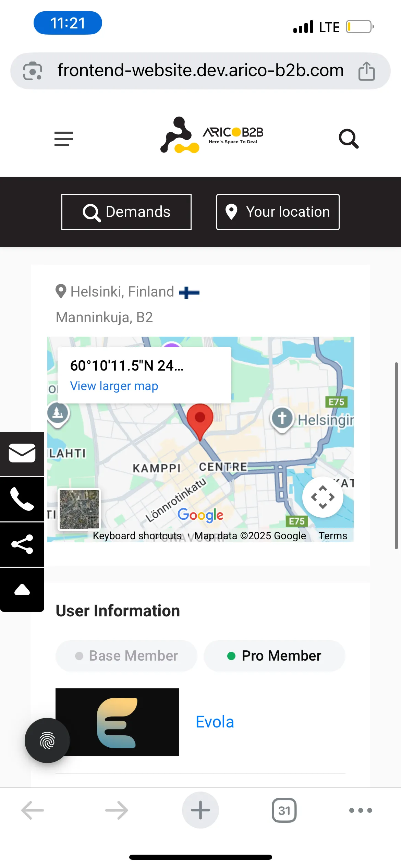Open browser three-dots more menu
The width and height of the screenshot is (401, 868).
[x=361, y=810]
